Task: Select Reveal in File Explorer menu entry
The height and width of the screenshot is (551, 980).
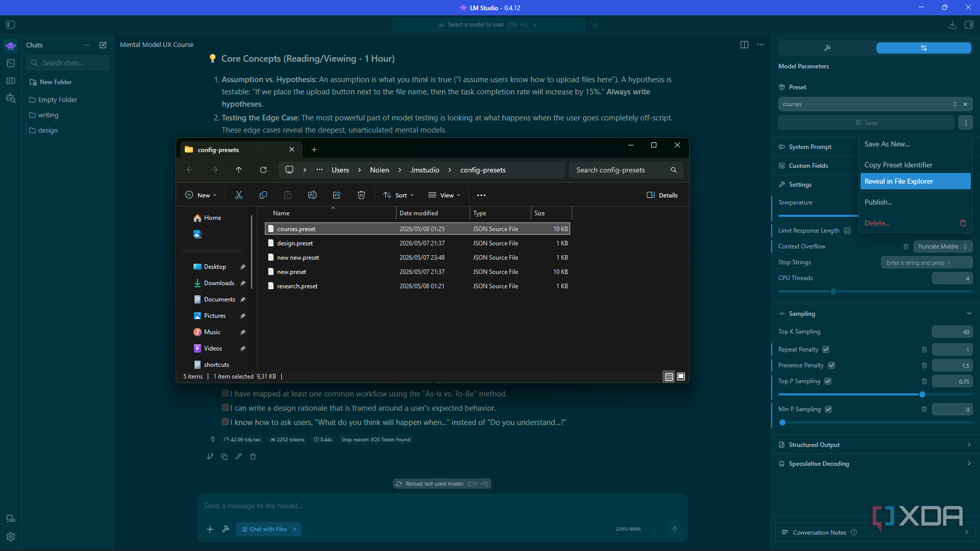Action: point(915,181)
